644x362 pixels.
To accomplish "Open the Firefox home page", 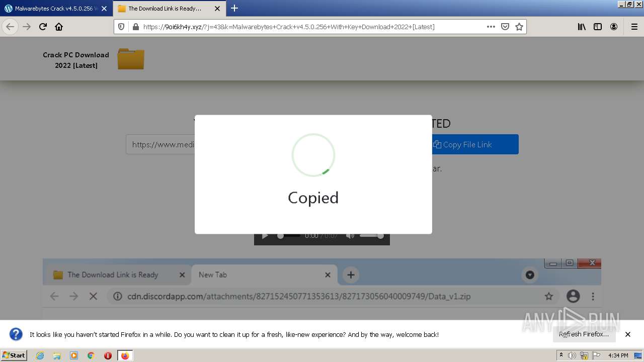I will pos(59,27).
